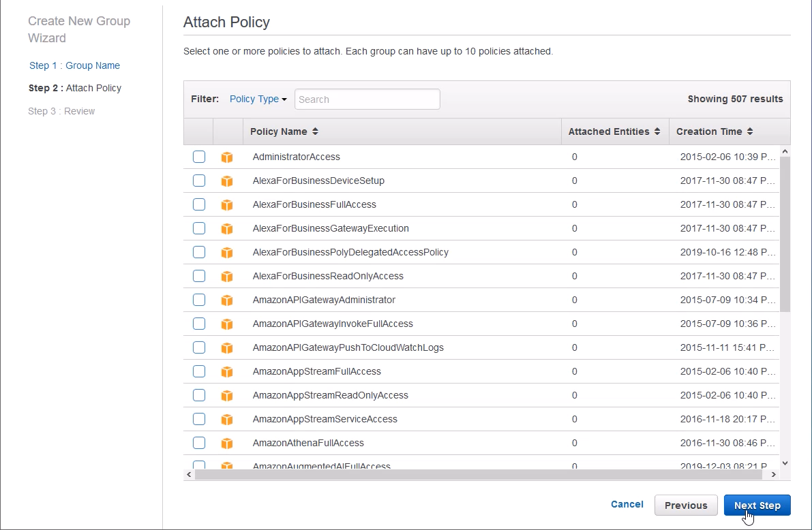Click the policy icon beside AlexaForBusinessDeviceSetup
This screenshot has height=530, width=812.
tap(227, 181)
